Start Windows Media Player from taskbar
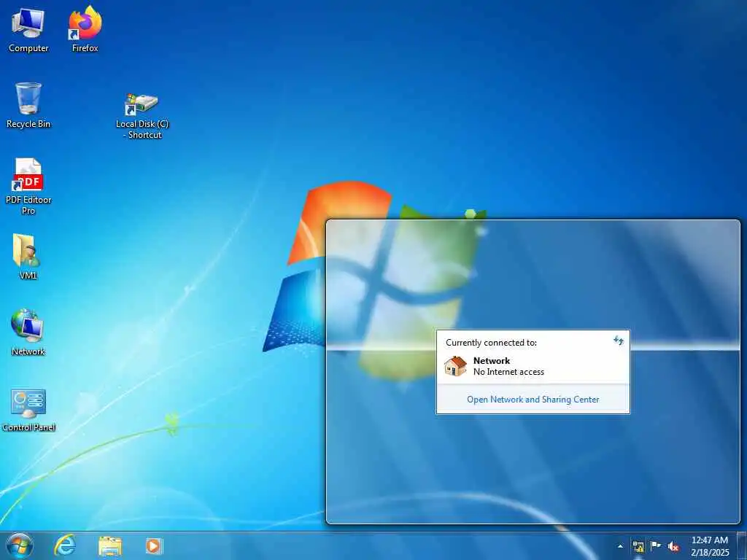747x560 pixels. [153, 545]
